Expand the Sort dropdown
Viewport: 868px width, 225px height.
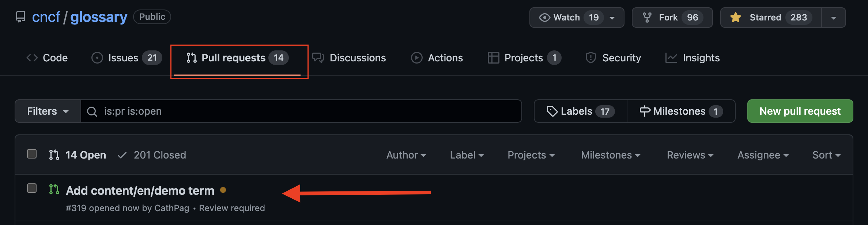[826, 155]
